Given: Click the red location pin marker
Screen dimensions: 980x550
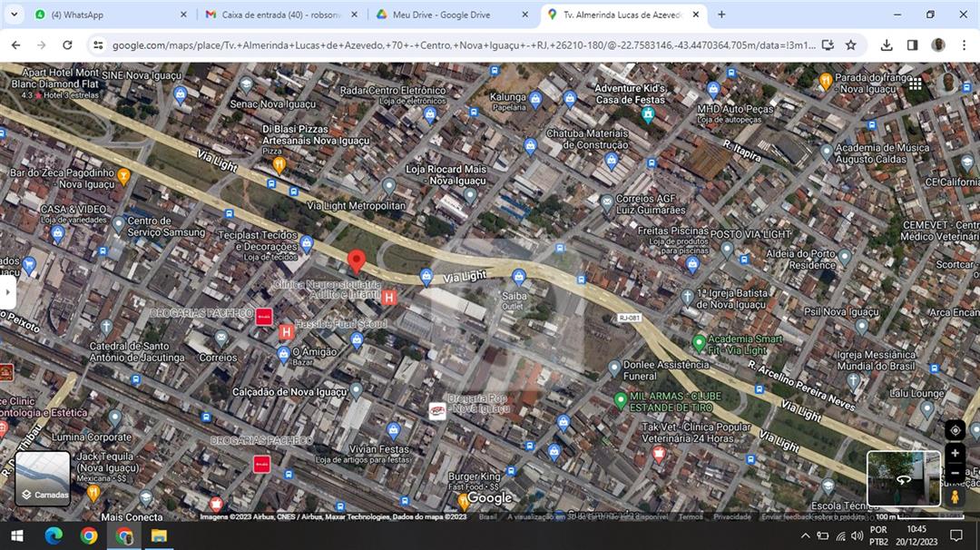Looking at the screenshot, I should point(357,261).
